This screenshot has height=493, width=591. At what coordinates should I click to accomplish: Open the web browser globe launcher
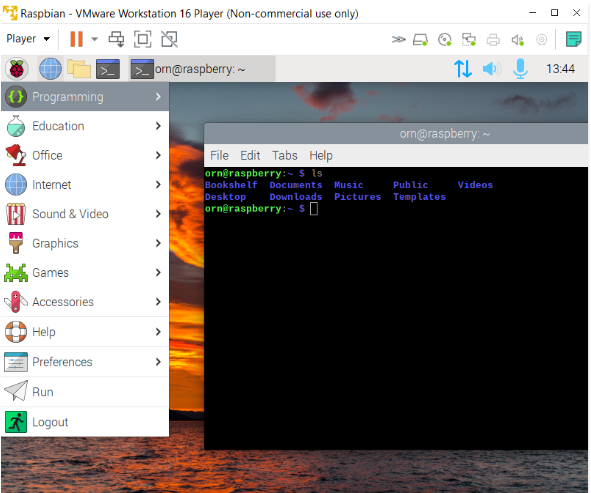(51, 69)
